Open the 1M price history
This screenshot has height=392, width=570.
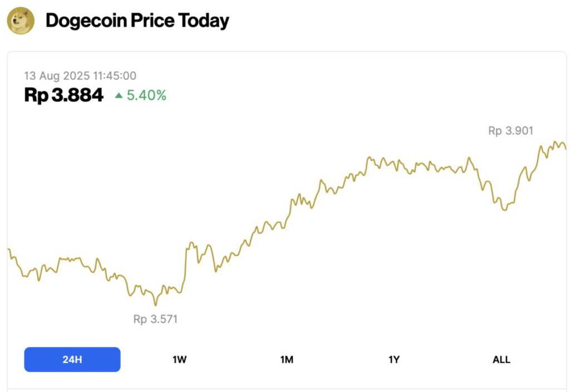pos(286,359)
